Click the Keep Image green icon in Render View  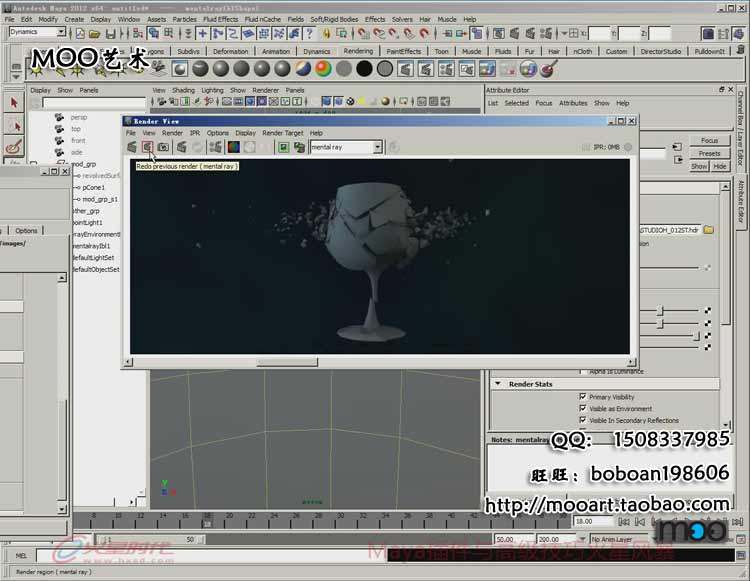[x=284, y=147]
